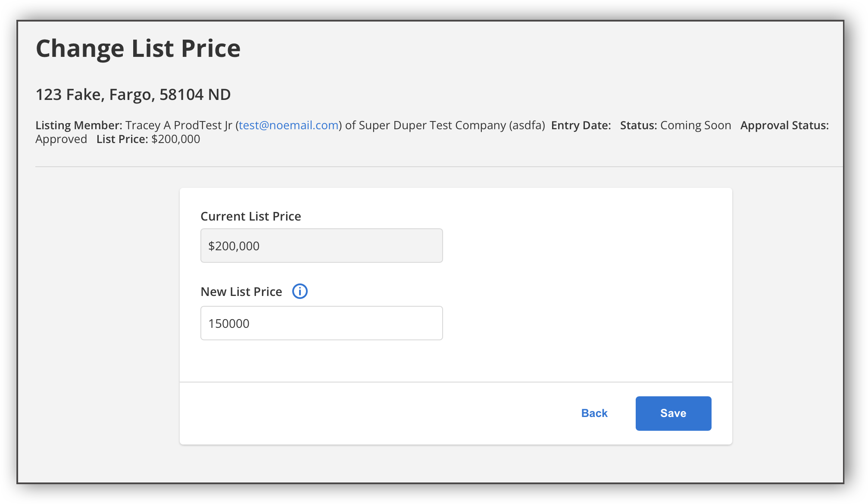Image resolution: width=868 pixels, height=504 pixels.
Task: Select the 123 Fake, Fargo address line
Action: click(x=133, y=95)
